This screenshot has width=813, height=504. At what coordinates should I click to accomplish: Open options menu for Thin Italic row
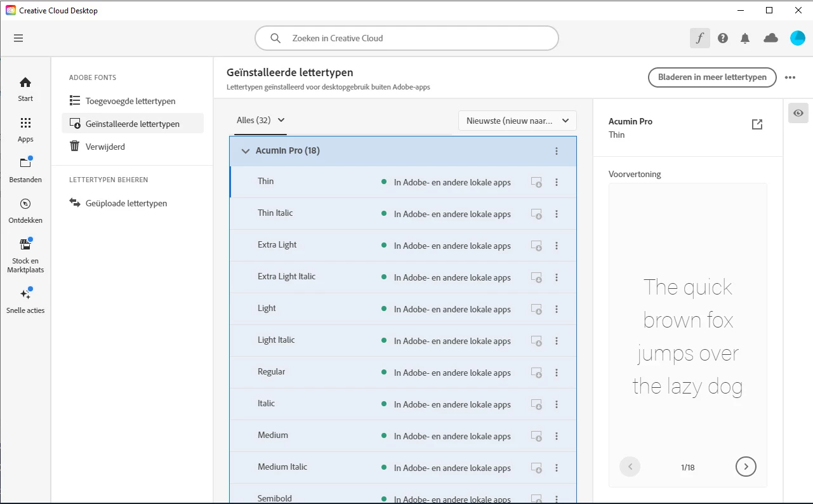[x=557, y=214]
